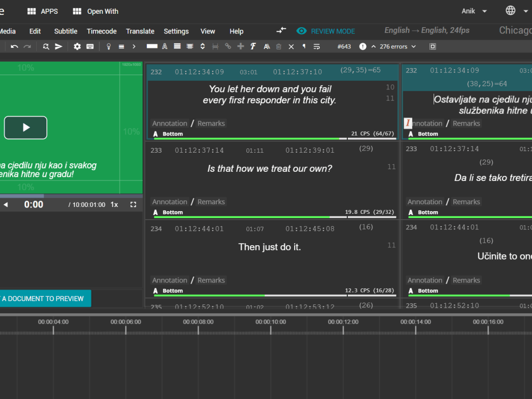Viewport: 532px width, 399px height.
Task: Click the chain link icon
Action: 228,46
